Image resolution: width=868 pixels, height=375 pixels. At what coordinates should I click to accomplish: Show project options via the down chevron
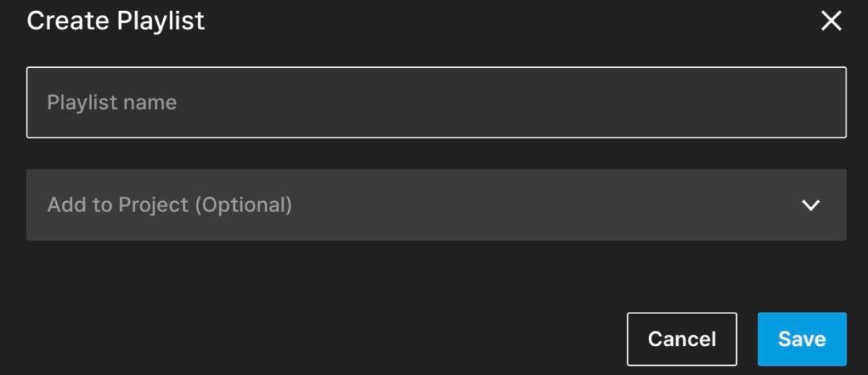click(x=811, y=205)
